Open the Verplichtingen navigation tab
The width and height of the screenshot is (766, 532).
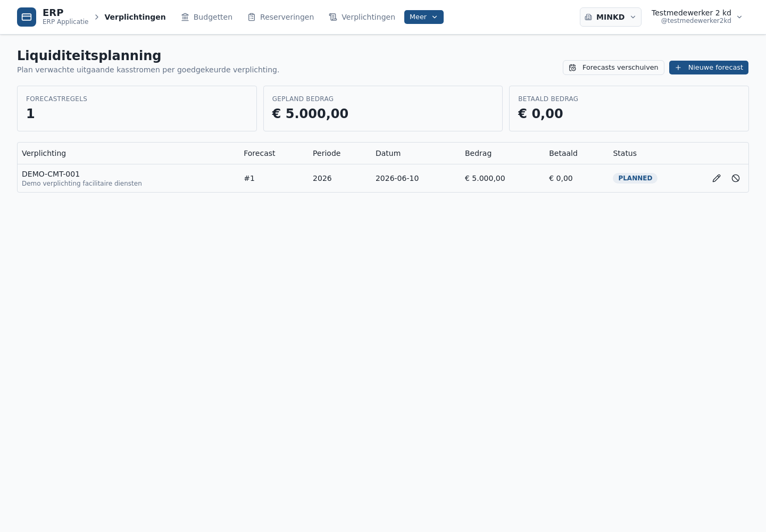362,17
